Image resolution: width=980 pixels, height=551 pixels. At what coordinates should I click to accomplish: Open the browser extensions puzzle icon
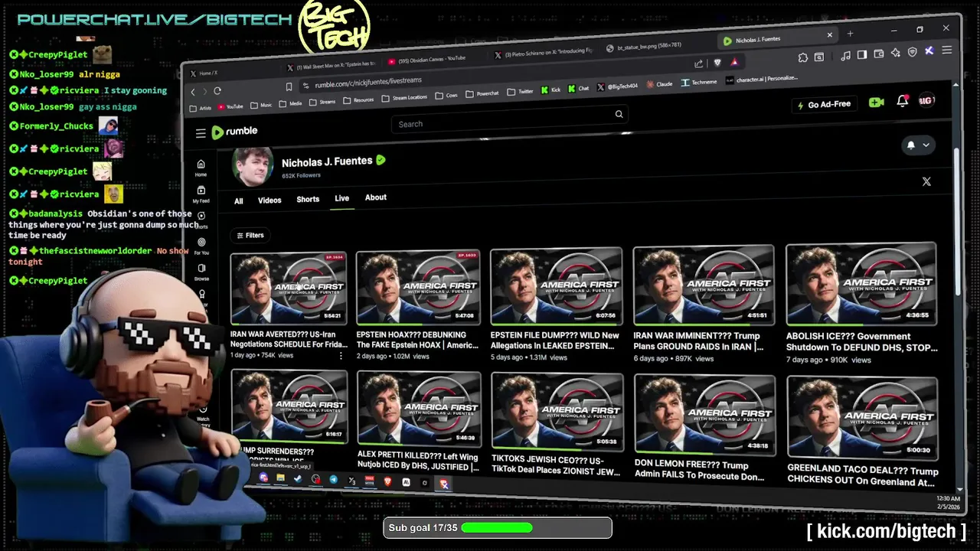(802, 57)
